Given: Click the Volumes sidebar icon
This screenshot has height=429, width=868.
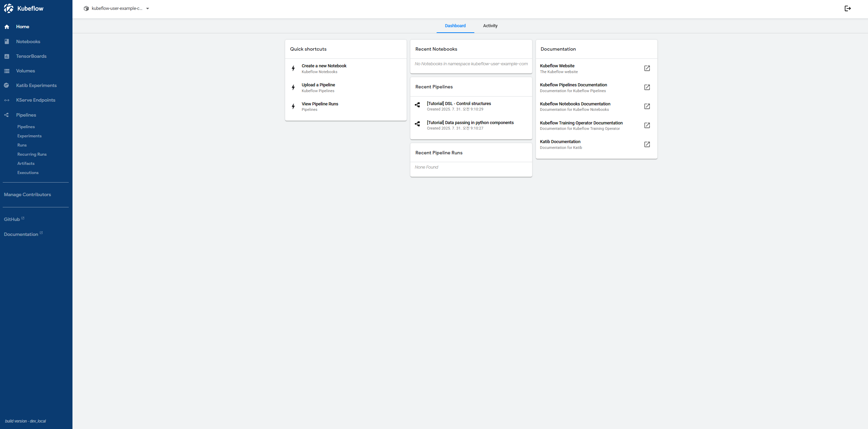Looking at the screenshot, I should 7,71.
